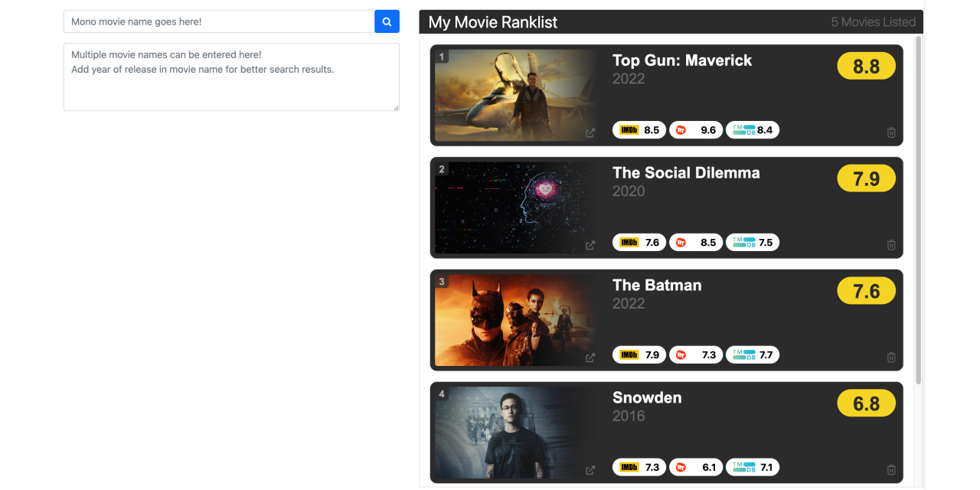
Task: Select The Batman poster thumbnail
Action: 516,320
